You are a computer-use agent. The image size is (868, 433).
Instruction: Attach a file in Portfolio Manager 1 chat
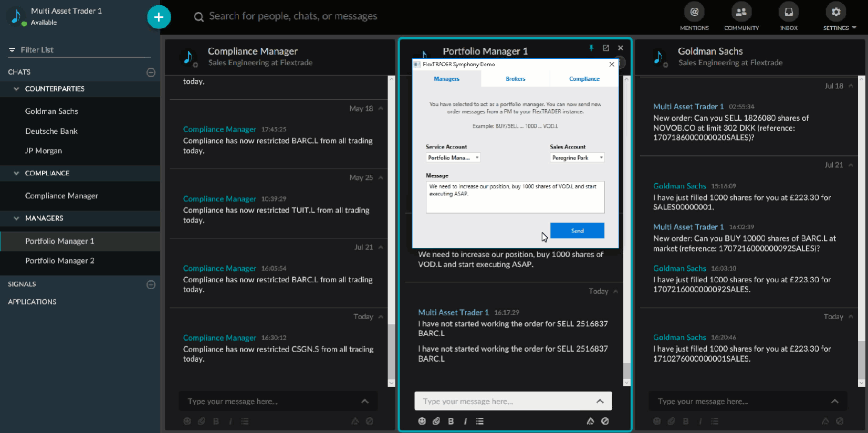click(x=436, y=421)
